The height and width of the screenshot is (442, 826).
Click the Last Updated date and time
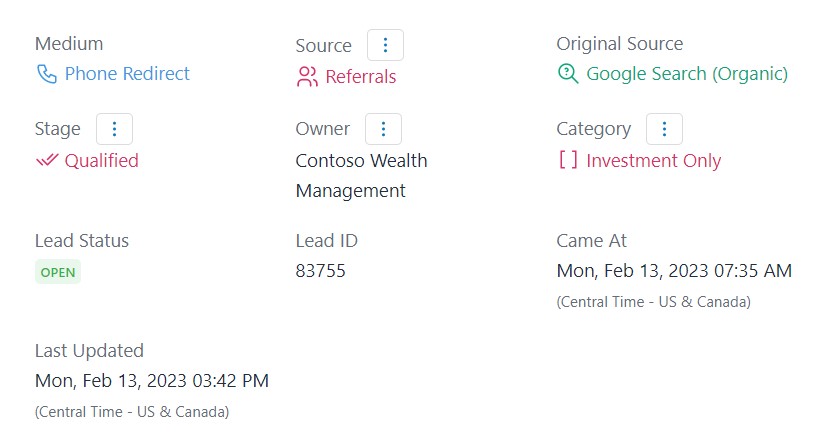152,381
